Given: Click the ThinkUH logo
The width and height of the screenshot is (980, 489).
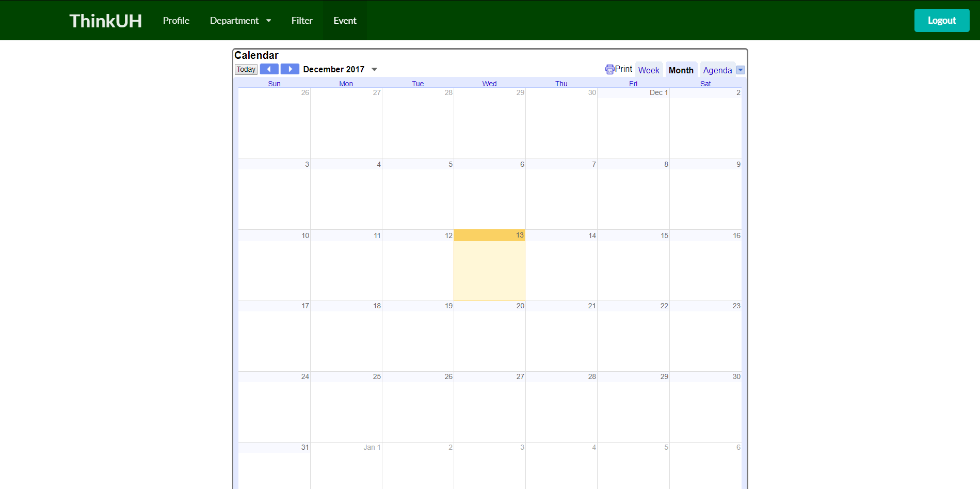Looking at the screenshot, I should pos(106,21).
